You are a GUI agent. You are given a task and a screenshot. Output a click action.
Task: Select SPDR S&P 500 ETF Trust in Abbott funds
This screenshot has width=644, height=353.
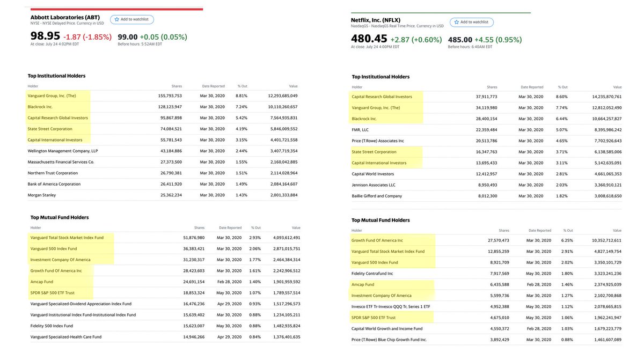(x=53, y=293)
